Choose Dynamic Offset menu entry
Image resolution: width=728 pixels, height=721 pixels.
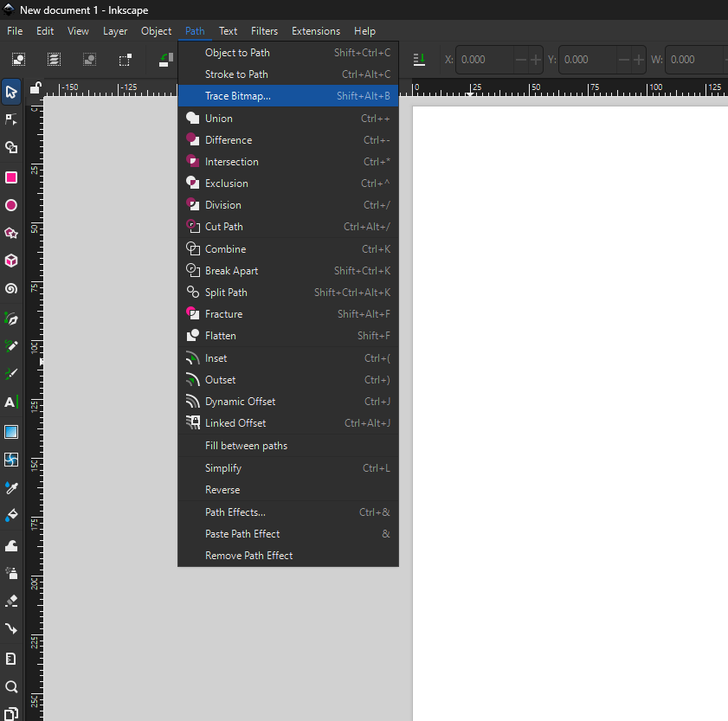click(288, 401)
